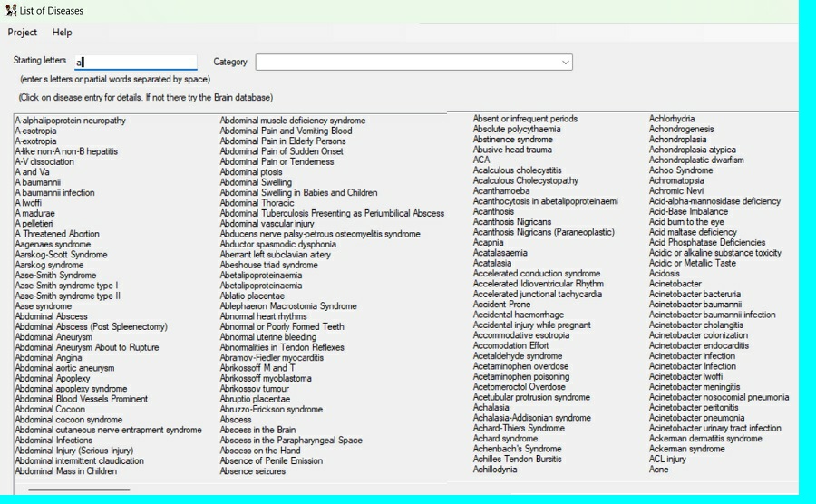Select Absence seizures entry
816x504 pixels.
pyautogui.click(x=252, y=471)
